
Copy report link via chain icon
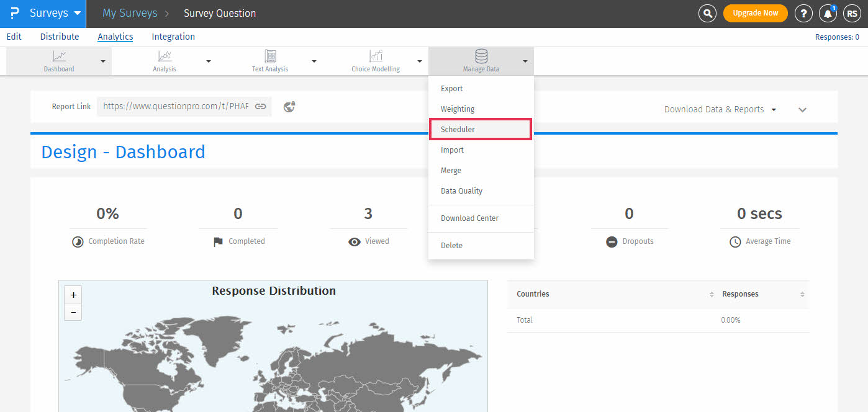[x=261, y=107]
